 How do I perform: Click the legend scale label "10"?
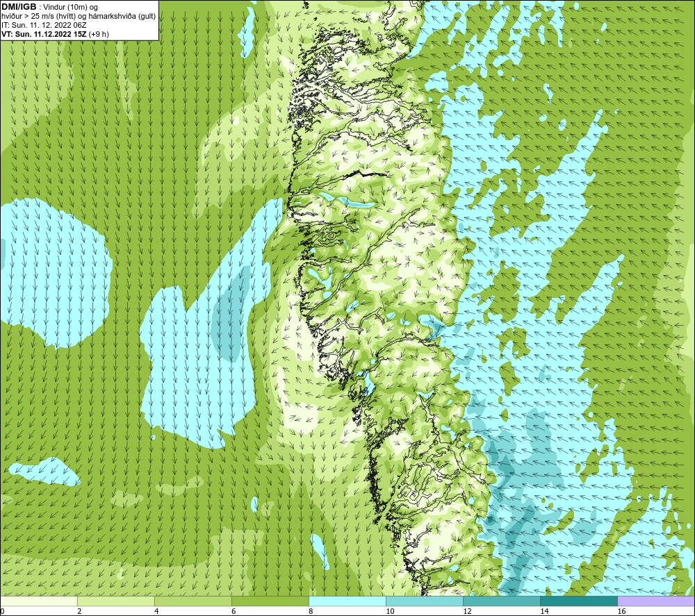[390, 612]
